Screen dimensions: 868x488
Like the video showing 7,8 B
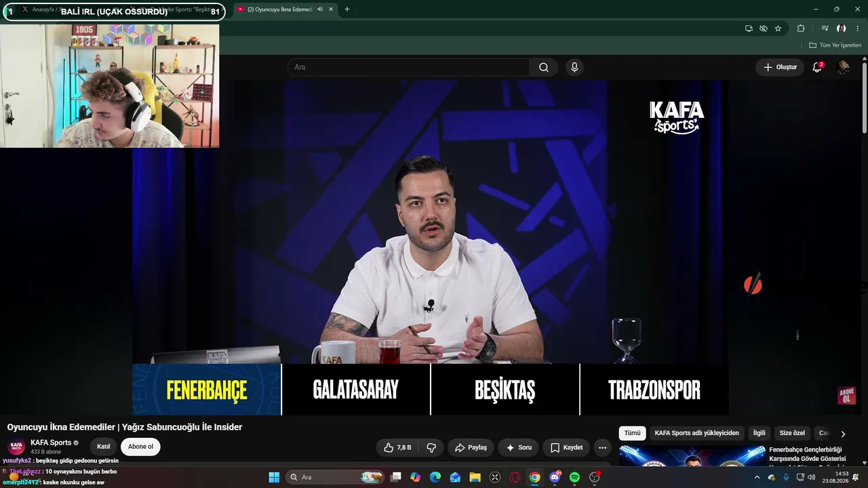tap(397, 447)
